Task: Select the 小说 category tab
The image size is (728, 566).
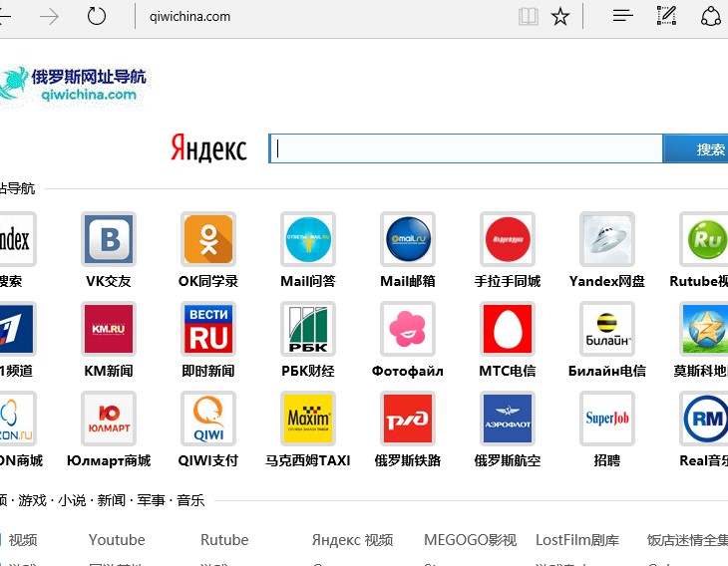Action: (72, 500)
